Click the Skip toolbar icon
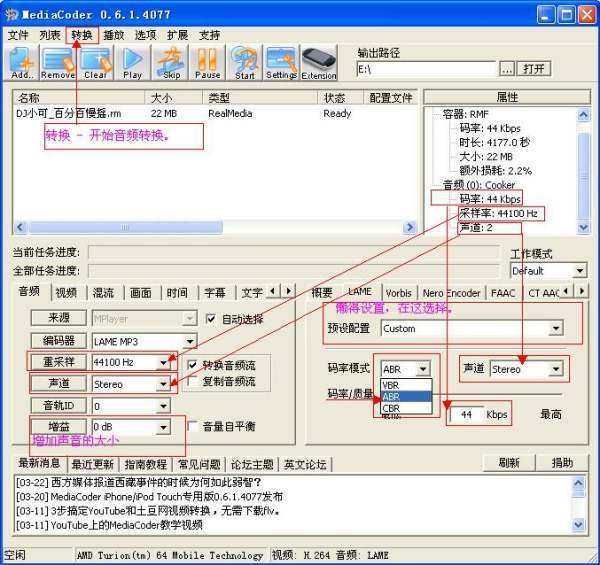The width and height of the screenshot is (600, 565). coord(170,62)
